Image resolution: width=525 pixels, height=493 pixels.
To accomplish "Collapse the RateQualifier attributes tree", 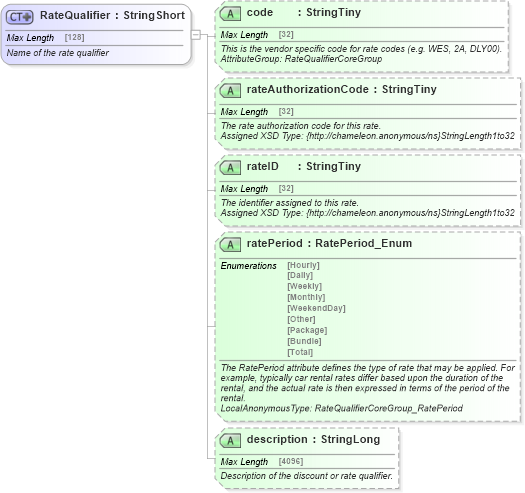I will click(x=196, y=35).
